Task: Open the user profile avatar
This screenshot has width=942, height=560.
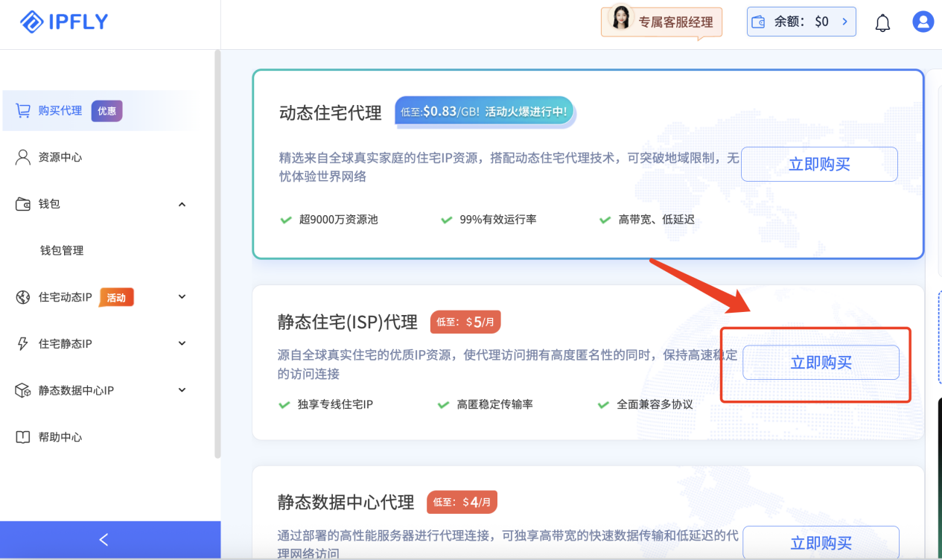Action: (923, 22)
